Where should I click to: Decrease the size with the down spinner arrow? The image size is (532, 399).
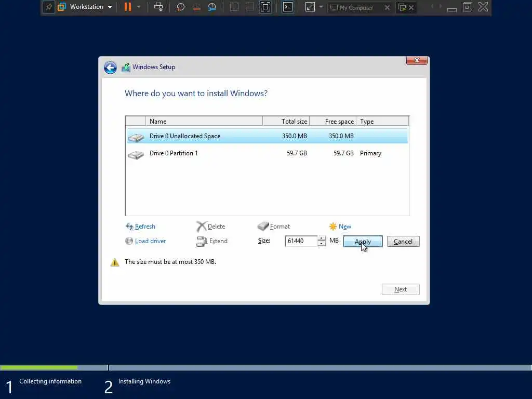(x=321, y=244)
